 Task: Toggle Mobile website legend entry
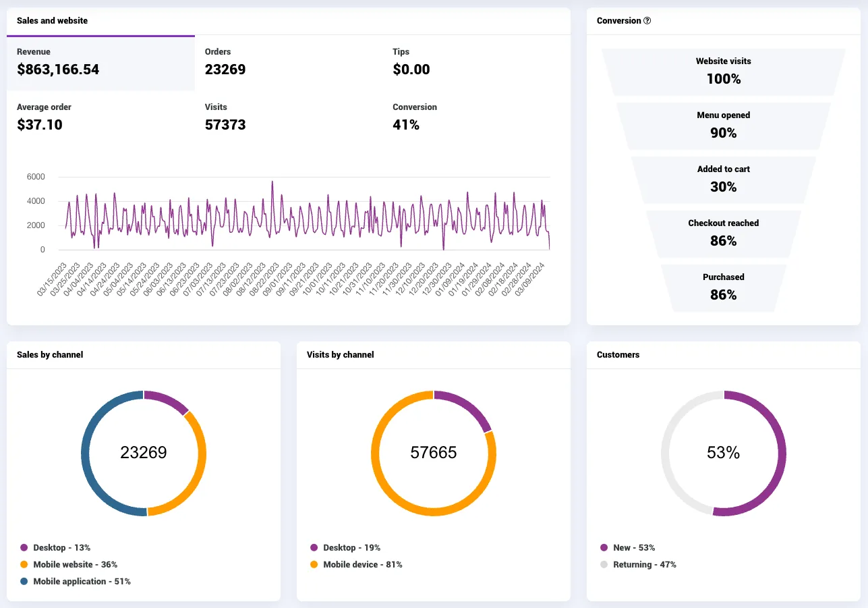point(69,565)
